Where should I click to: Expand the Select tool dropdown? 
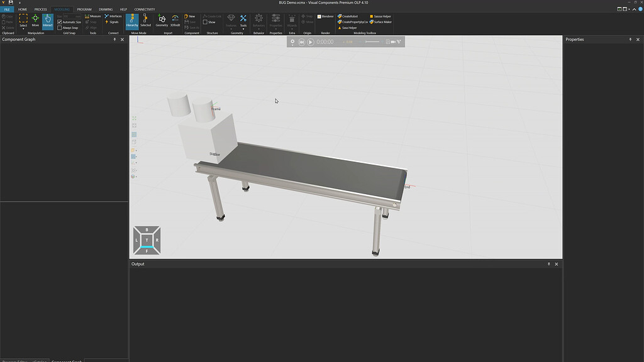(x=23, y=29)
